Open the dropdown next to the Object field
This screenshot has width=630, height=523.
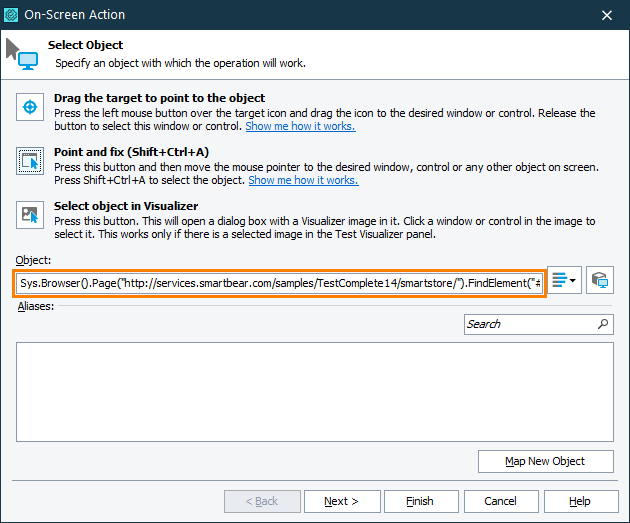(x=565, y=282)
